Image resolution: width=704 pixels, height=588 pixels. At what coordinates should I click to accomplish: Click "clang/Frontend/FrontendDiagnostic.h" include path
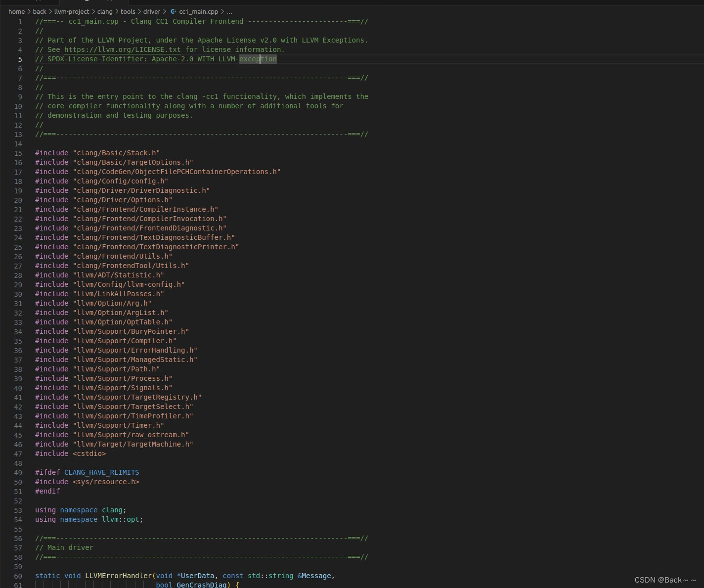click(150, 228)
